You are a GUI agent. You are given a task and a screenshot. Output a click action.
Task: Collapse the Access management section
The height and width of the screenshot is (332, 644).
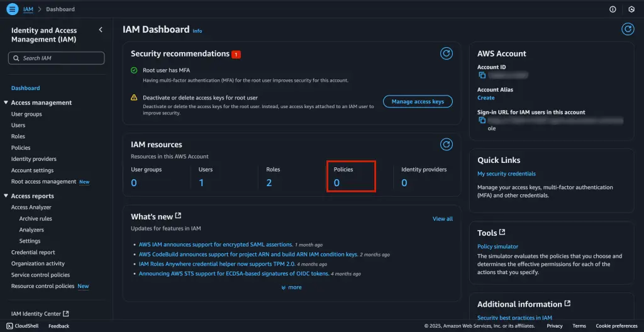pos(6,102)
